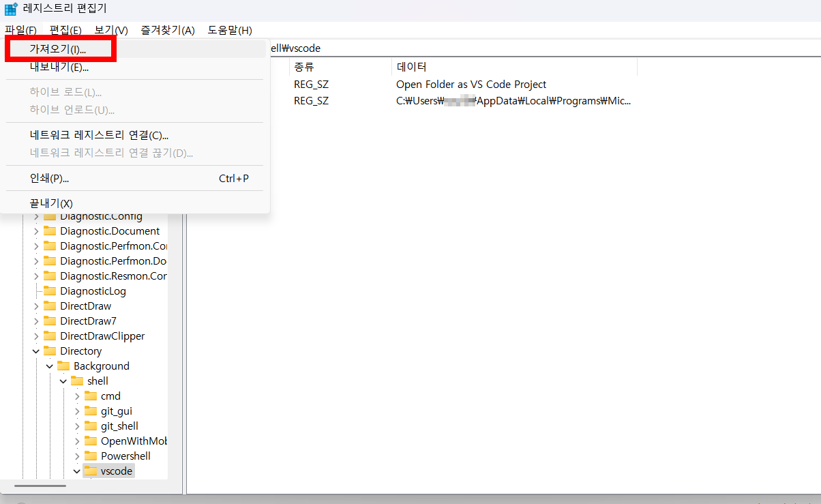The image size is (821, 504).
Task: Expand the cmd key
Action: (77, 396)
